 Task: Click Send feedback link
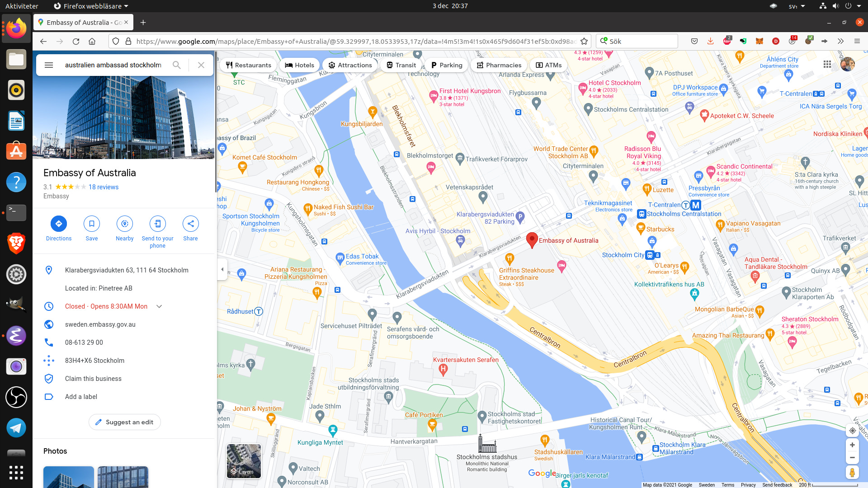point(777,485)
